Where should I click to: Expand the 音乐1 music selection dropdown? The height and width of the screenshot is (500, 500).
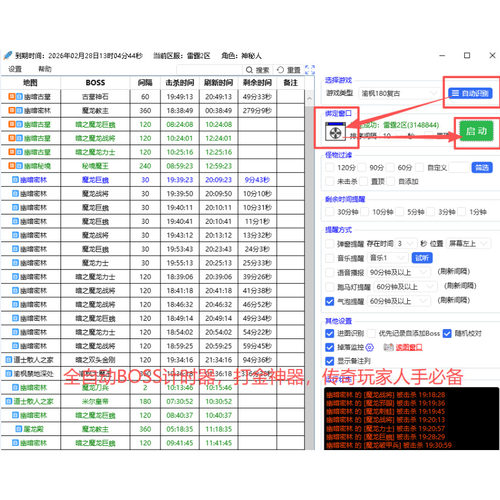click(x=388, y=258)
